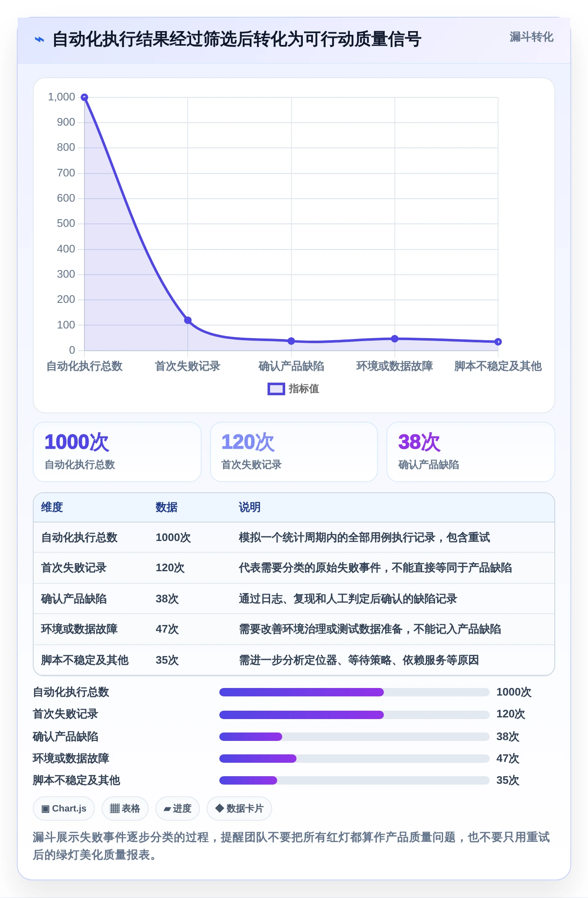Click the 脚本不稳定及其他 data point on chart

[x=498, y=342]
